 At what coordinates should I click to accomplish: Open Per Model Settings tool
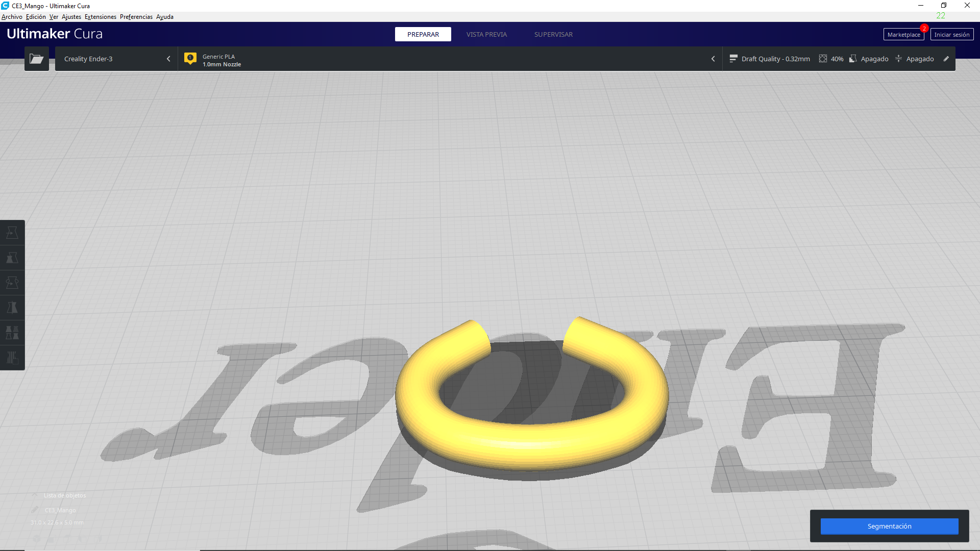tap(12, 333)
